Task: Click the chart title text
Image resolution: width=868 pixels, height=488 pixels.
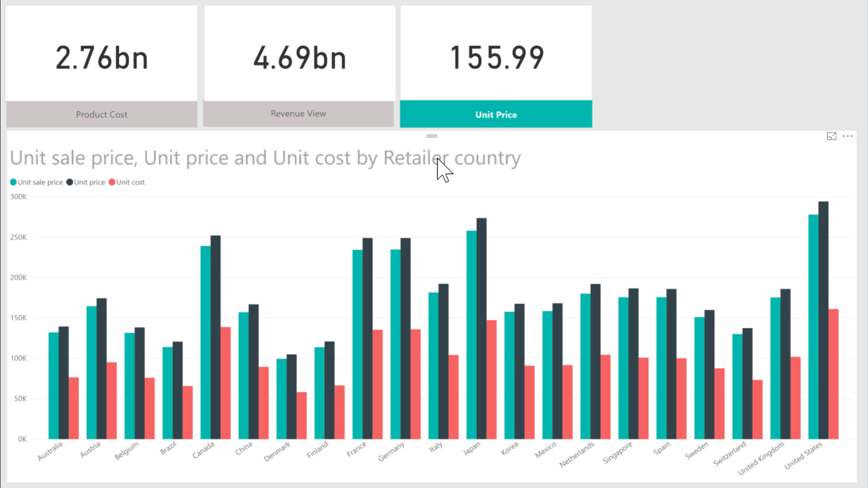Action: click(265, 158)
